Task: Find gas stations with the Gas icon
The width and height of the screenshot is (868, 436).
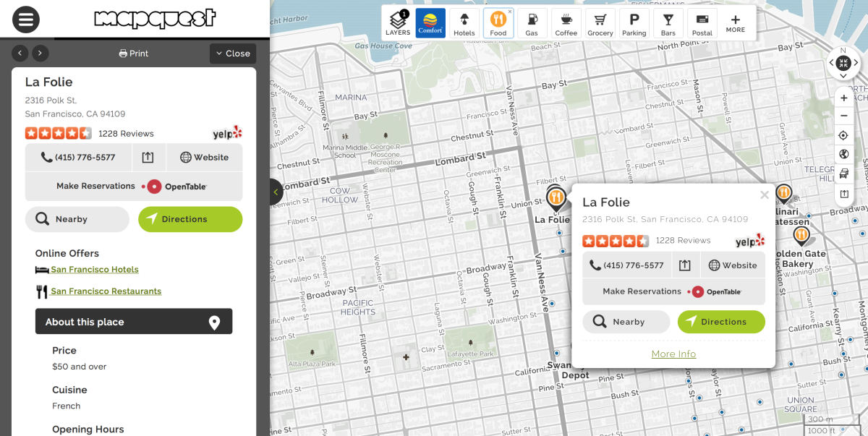Action: click(532, 22)
